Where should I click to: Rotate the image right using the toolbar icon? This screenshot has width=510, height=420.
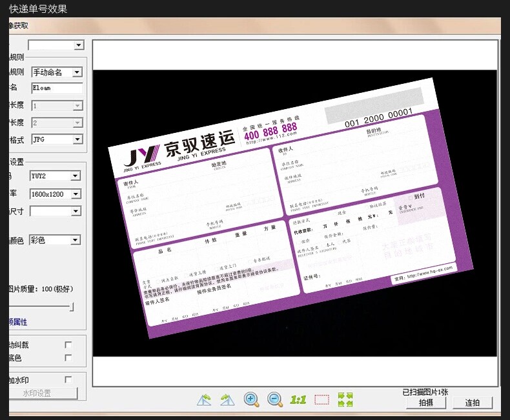227,399
